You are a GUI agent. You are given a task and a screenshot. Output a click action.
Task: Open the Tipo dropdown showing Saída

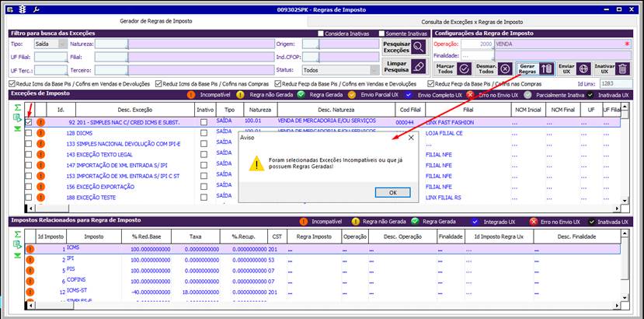pyautogui.click(x=63, y=44)
